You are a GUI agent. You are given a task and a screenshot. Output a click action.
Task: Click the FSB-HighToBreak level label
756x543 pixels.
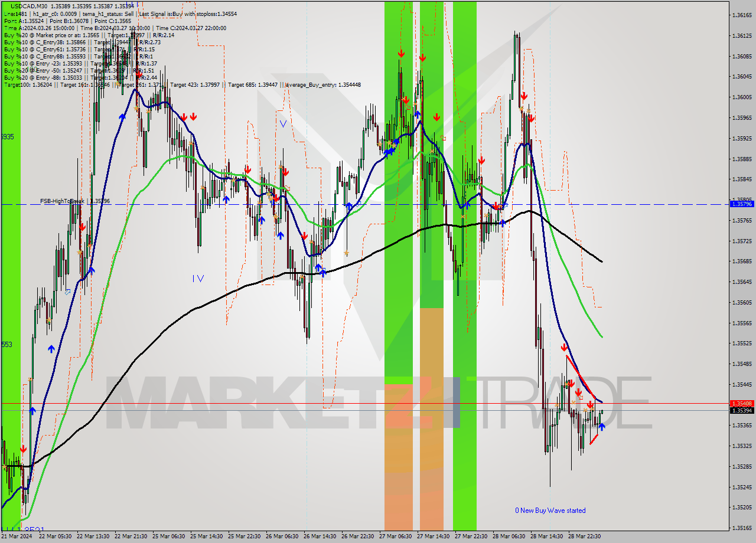[75, 201]
